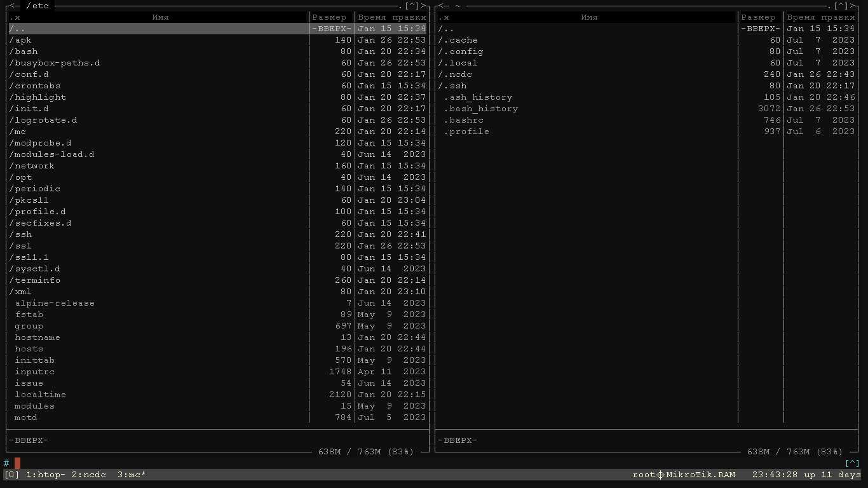
Task: Select inittab file
Action: click(x=218, y=360)
